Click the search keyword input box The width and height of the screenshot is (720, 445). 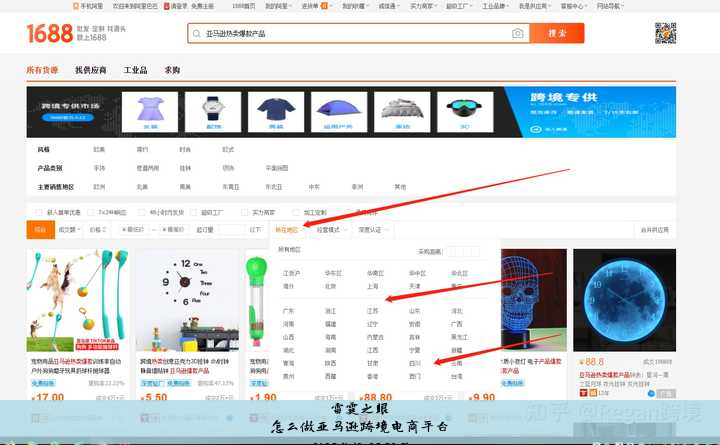(350, 34)
